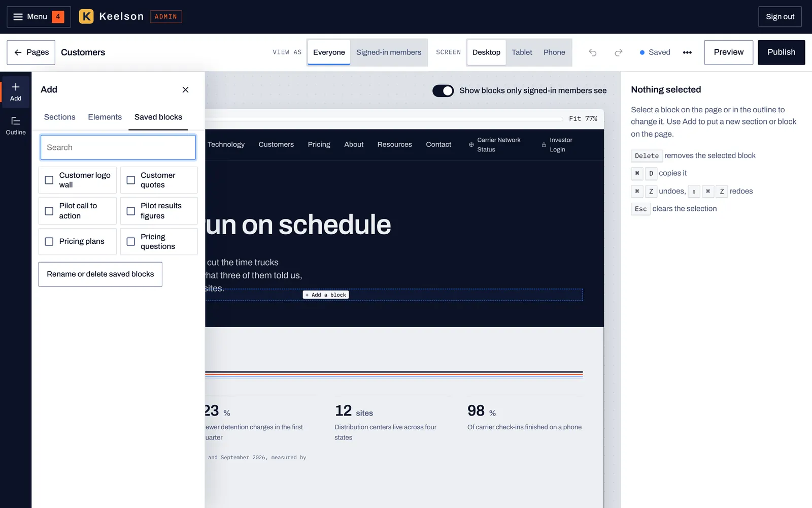Click the preview page scrollbar track

384,119
